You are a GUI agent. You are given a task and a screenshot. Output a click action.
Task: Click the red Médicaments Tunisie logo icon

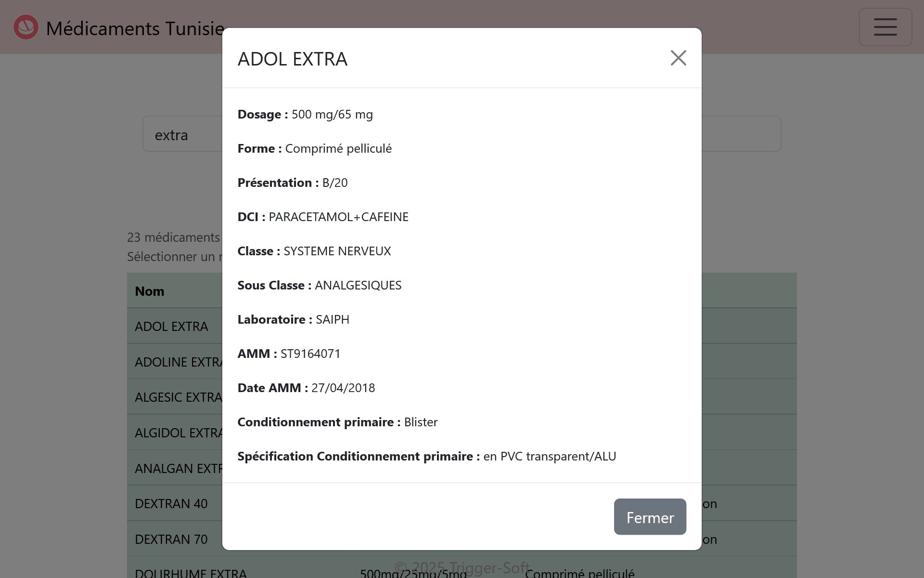click(26, 27)
